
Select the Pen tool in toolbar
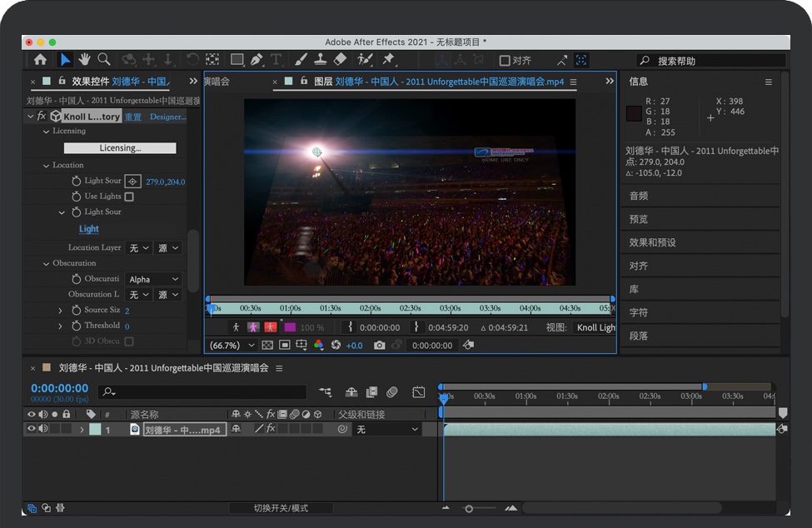tap(257, 59)
